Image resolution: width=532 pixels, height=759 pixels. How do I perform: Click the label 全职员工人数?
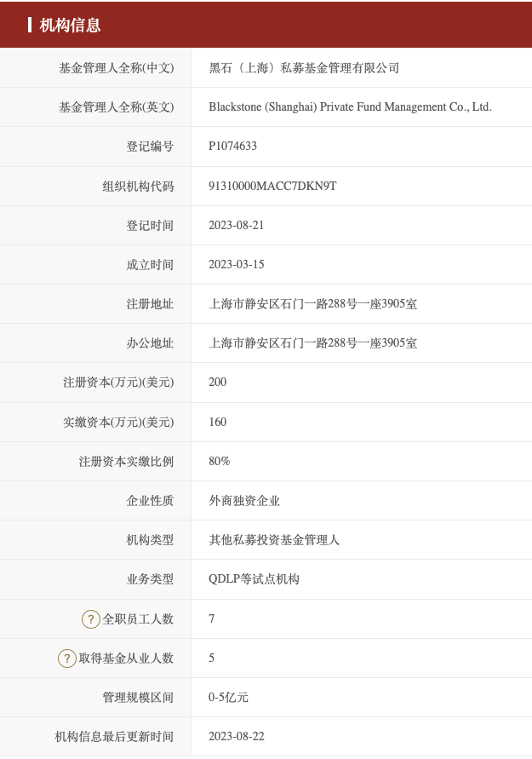(138, 619)
